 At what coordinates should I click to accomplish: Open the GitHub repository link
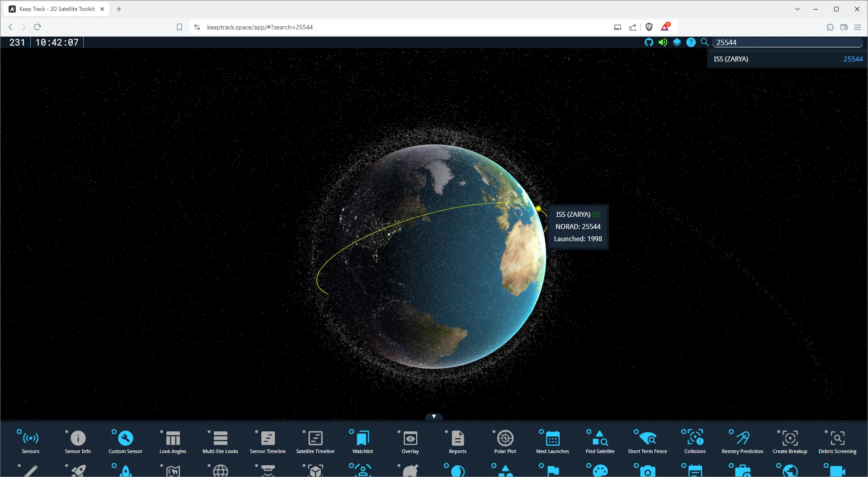(x=649, y=42)
